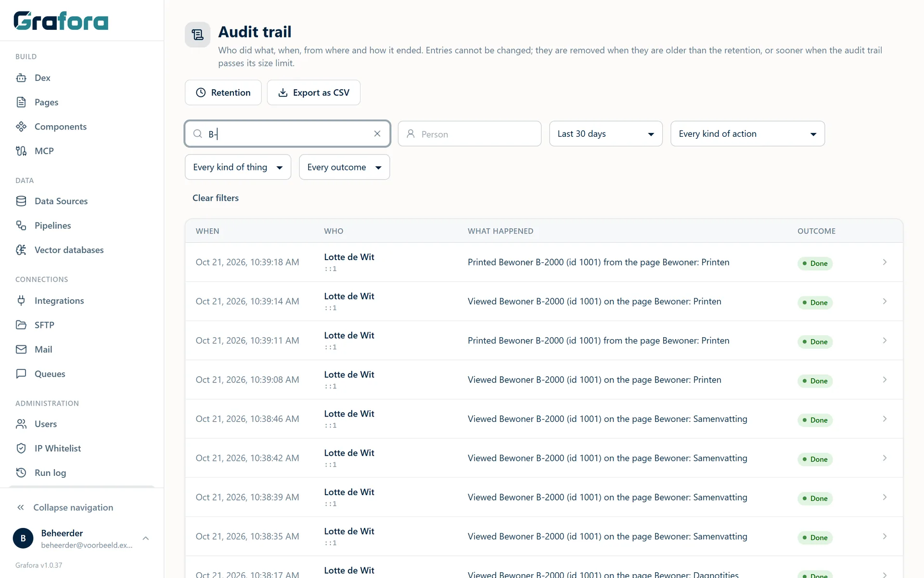Screen dimensions: 924x578
Task: Click the Integrations plug icon
Action: point(21,301)
